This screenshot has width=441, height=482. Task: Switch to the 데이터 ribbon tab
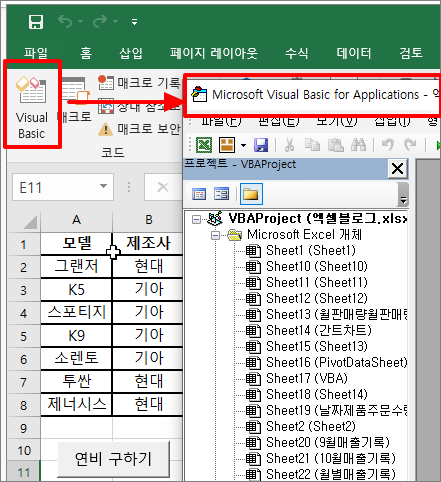tap(354, 53)
